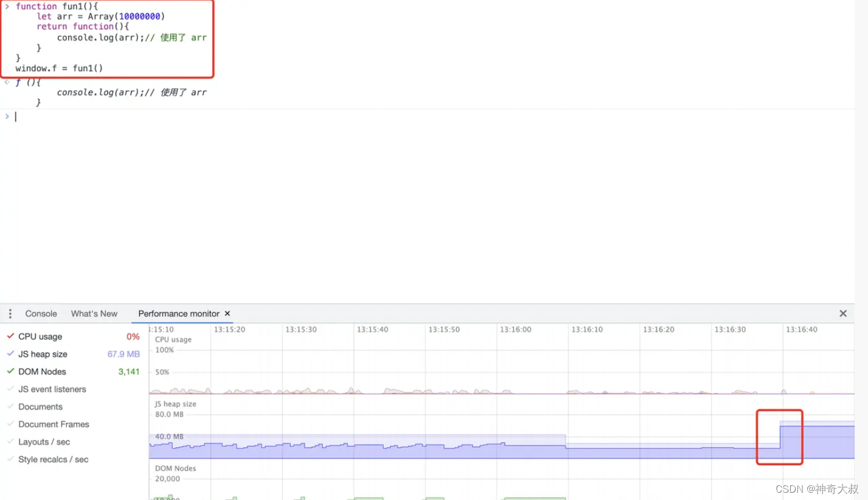Image resolution: width=868 pixels, height=500 pixels.
Task: Open the drawer three-dot menu
Action: (x=10, y=314)
